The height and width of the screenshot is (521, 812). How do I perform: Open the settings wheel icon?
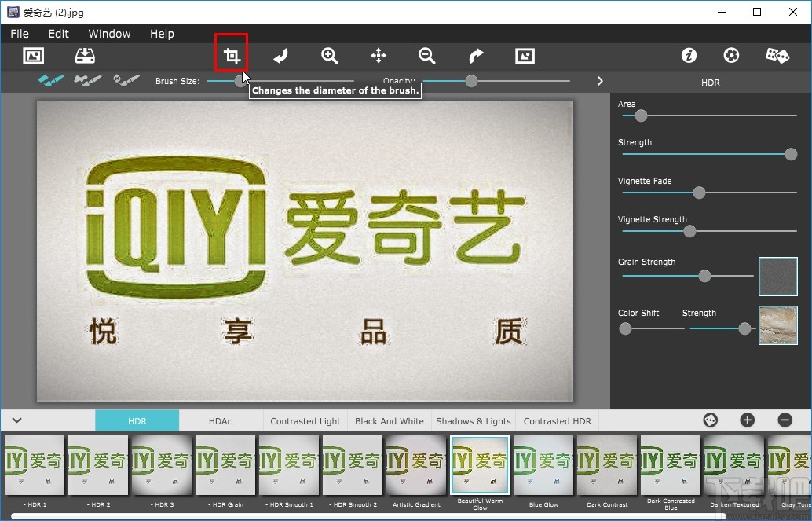[731, 56]
